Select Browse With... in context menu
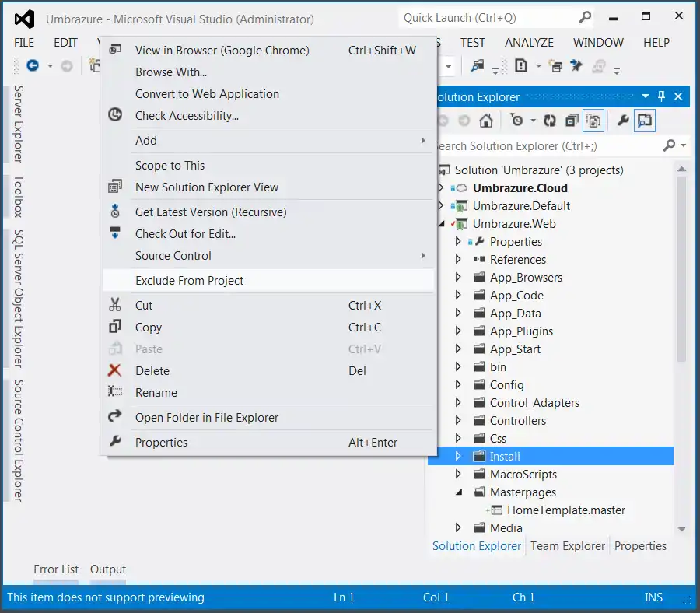This screenshot has width=700, height=613. pyautogui.click(x=268, y=72)
